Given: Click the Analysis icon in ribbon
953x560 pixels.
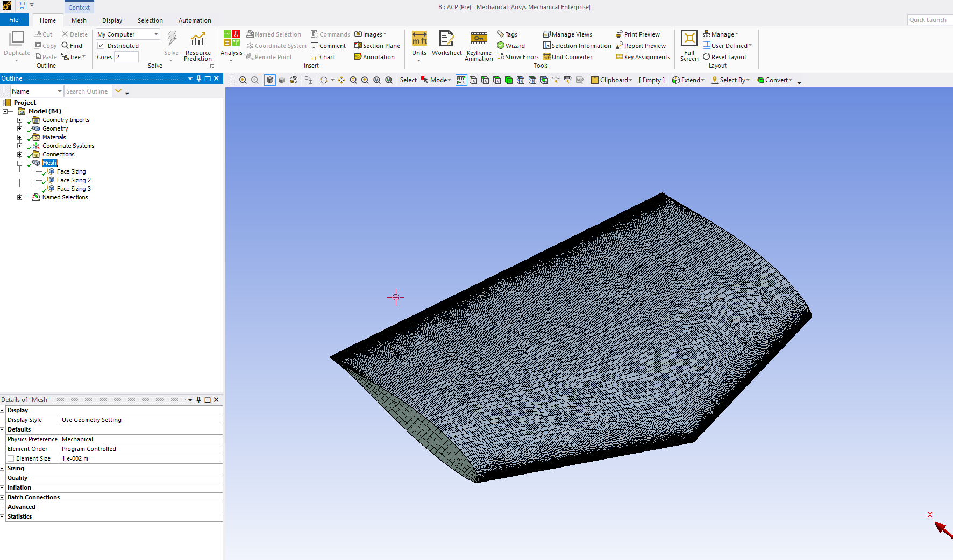Looking at the screenshot, I should (231, 39).
